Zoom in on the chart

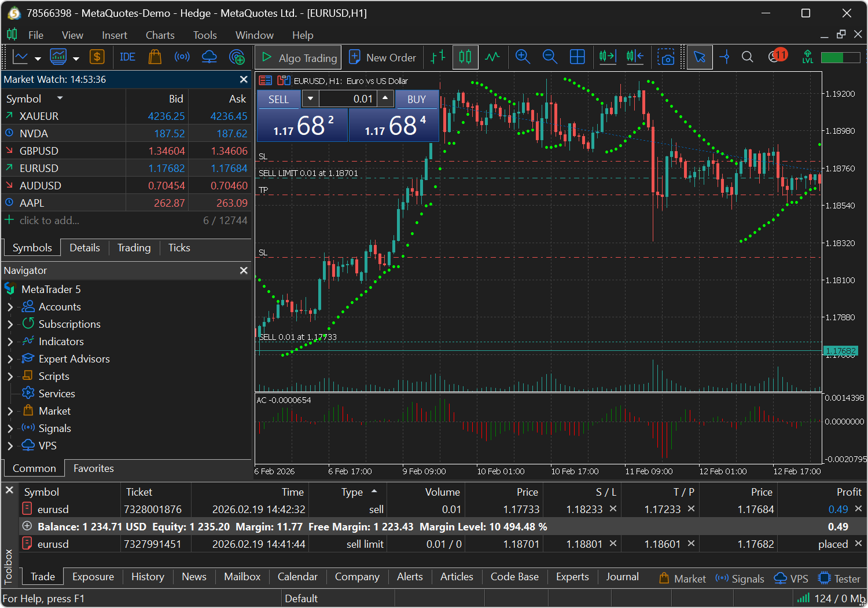point(523,57)
